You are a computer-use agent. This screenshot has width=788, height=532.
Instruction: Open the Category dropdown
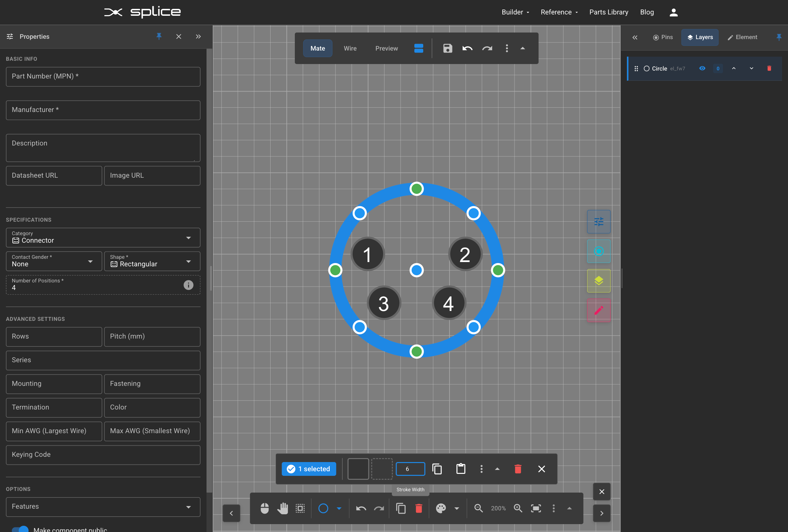click(x=103, y=237)
